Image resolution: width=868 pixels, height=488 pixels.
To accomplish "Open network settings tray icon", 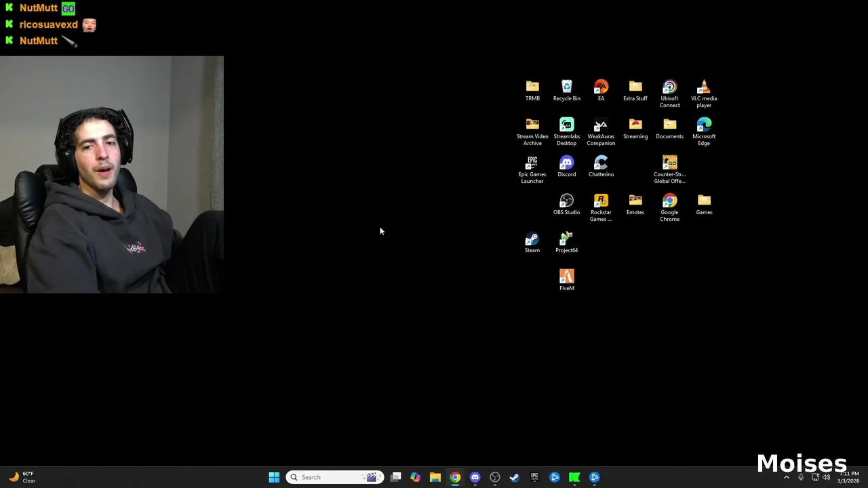I will pyautogui.click(x=815, y=477).
